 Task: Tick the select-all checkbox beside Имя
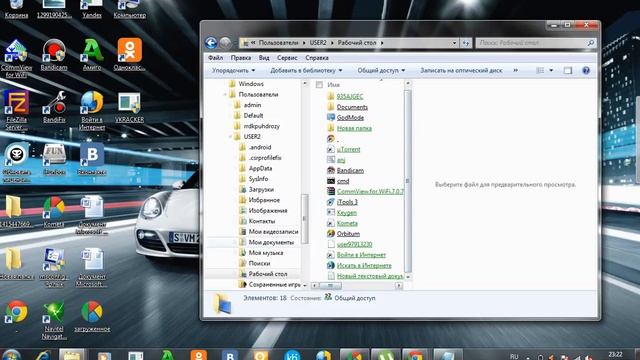[x=319, y=85]
